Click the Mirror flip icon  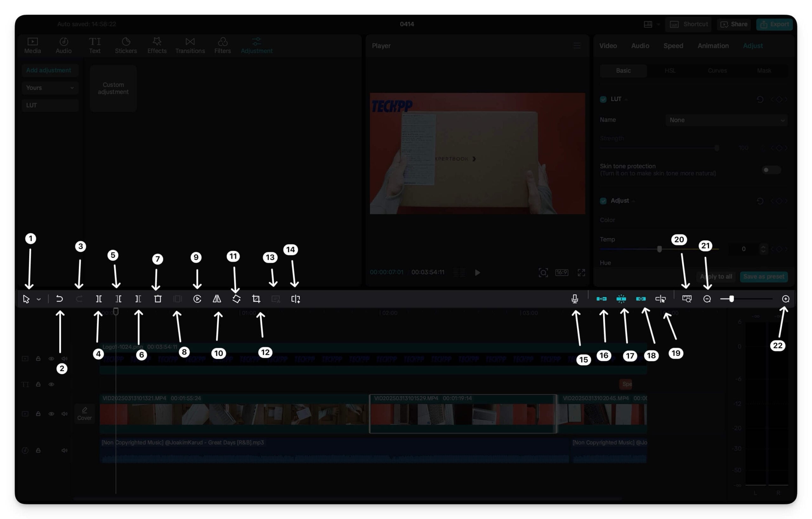[x=217, y=299]
